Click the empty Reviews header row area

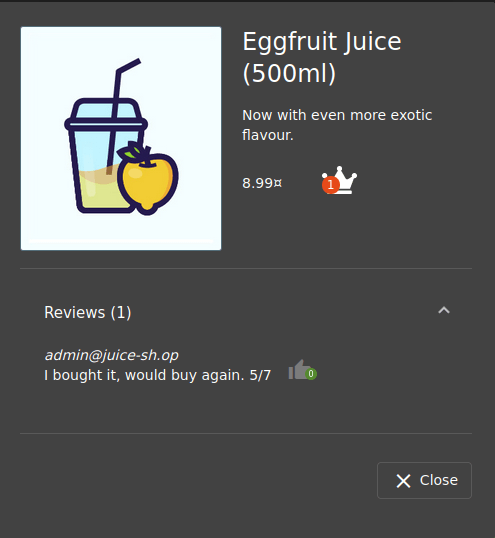tap(281, 312)
